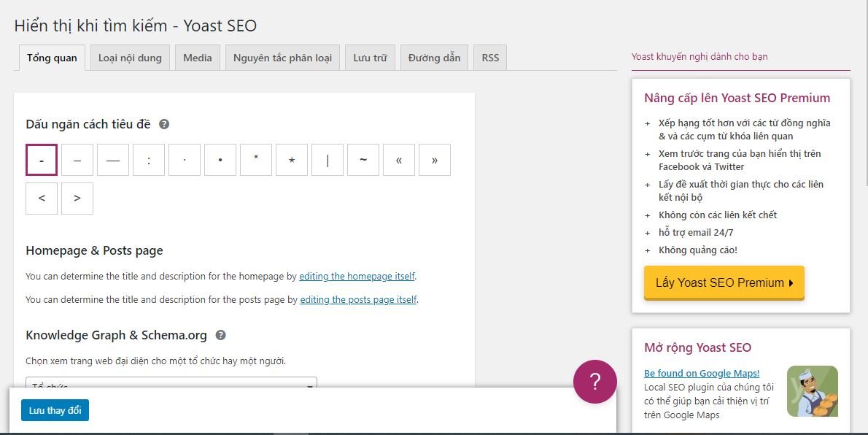Click the Không còn các liên kết chết item

pos(718,215)
